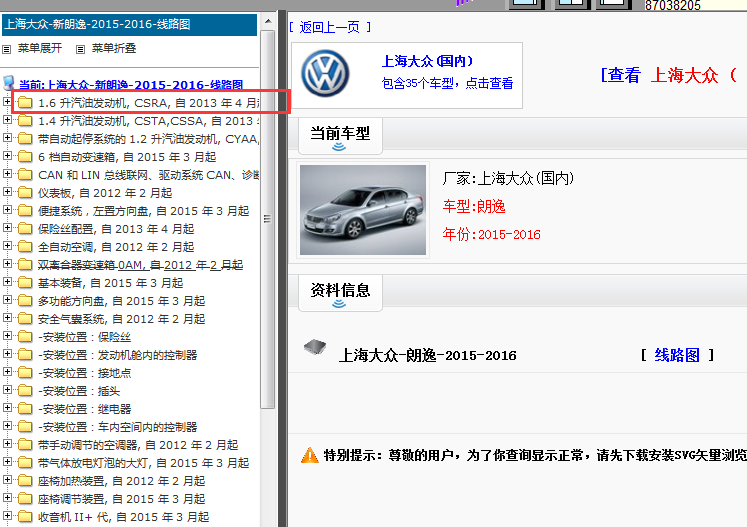Click folder icon of 收音机 II+ 代

click(x=25, y=517)
